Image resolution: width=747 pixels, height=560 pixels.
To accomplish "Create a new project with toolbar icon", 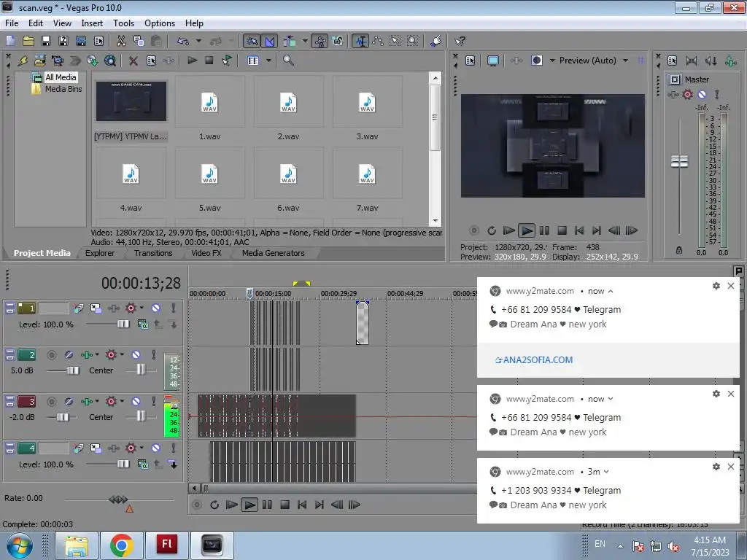I will (x=10, y=41).
